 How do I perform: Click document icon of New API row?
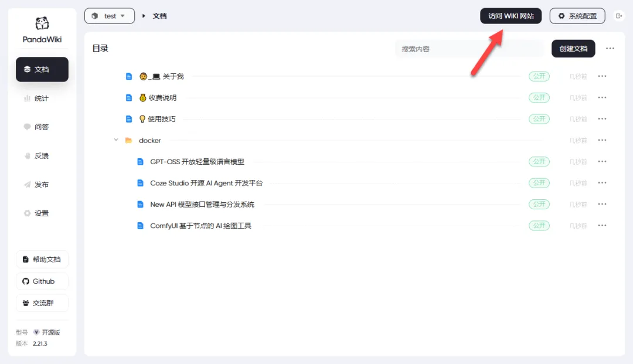coord(140,205)
